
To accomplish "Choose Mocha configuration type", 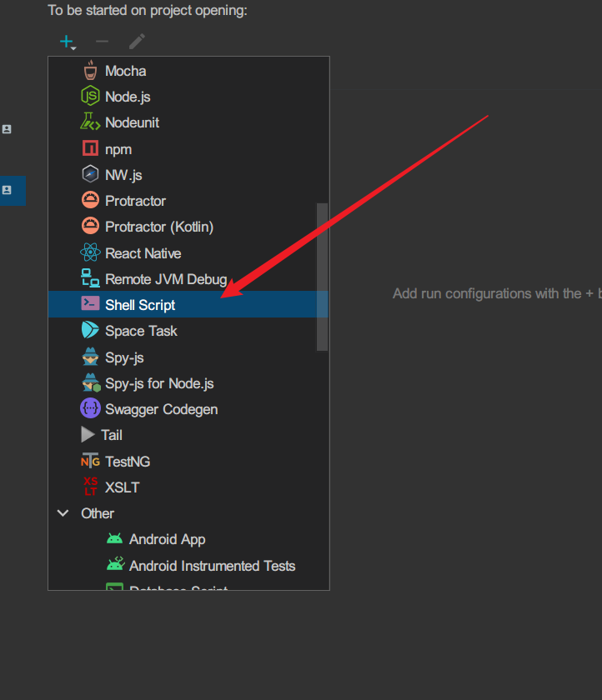I will pyautogui.click(x=125, y=71).
